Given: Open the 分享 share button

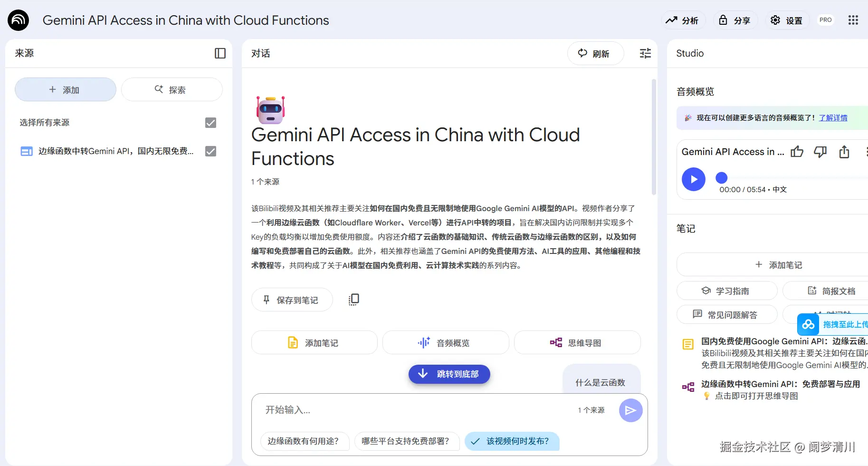Looking at the screenshot, I should click(x=734, y=20).
